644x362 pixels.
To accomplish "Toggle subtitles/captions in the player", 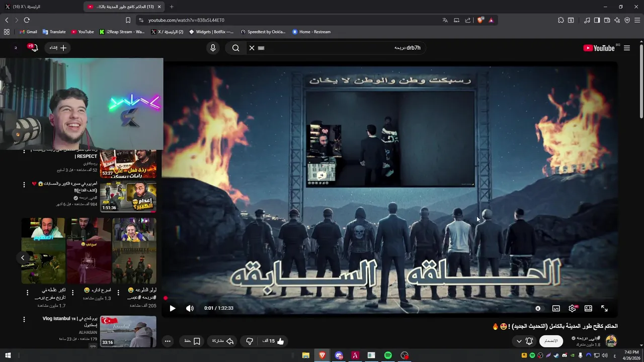I will point(556,308).
